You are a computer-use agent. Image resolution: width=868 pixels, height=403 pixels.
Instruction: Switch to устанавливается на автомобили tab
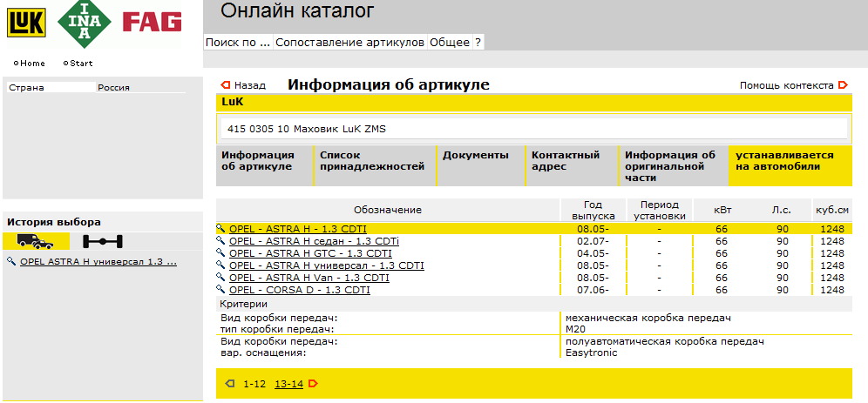pos(790,166)
